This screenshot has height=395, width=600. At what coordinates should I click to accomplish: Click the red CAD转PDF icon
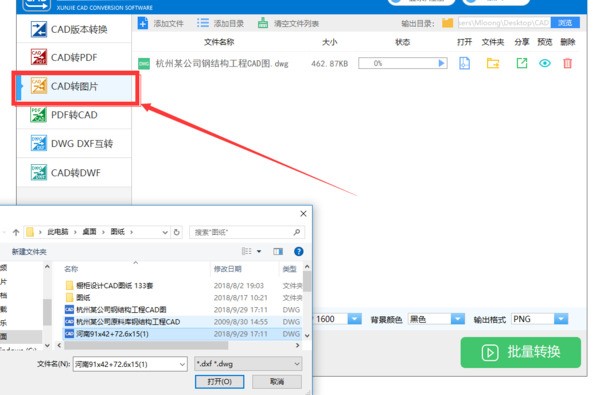coord(39,57)
